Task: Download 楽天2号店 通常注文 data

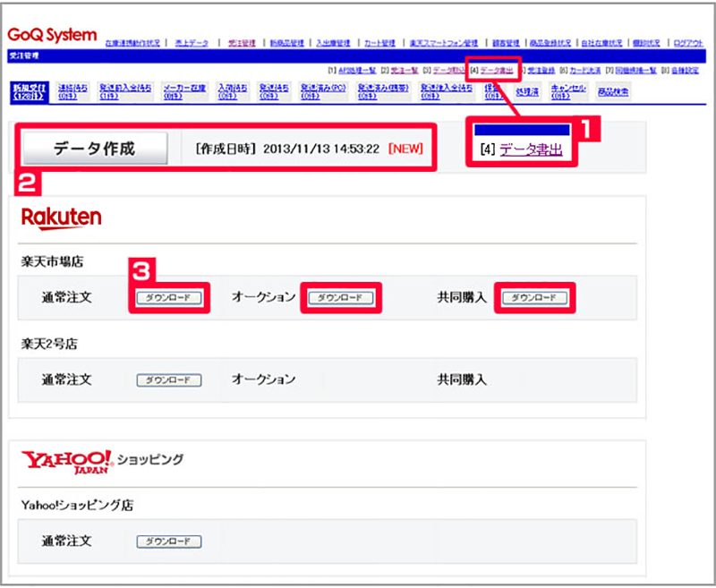Action: [169, 379]
